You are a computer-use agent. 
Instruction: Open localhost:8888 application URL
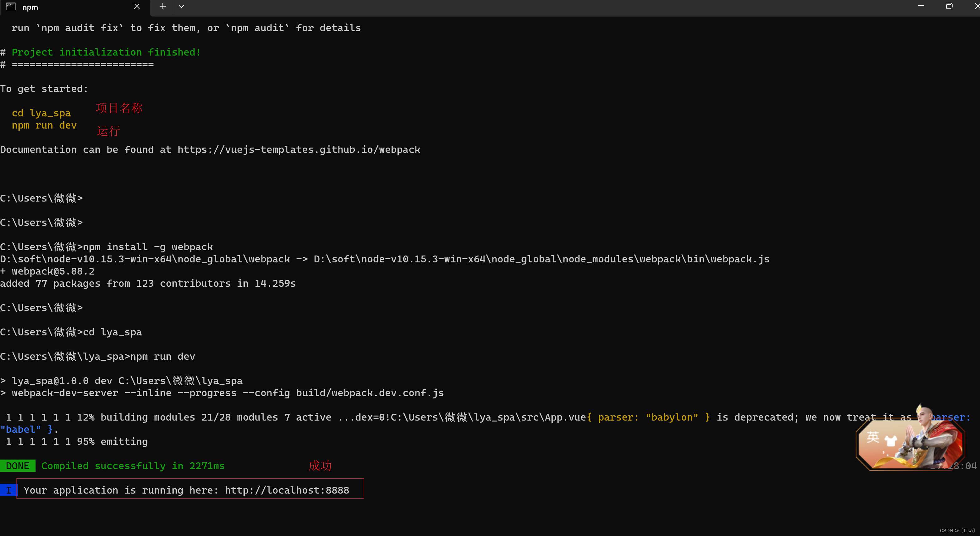tap(287, 490)
